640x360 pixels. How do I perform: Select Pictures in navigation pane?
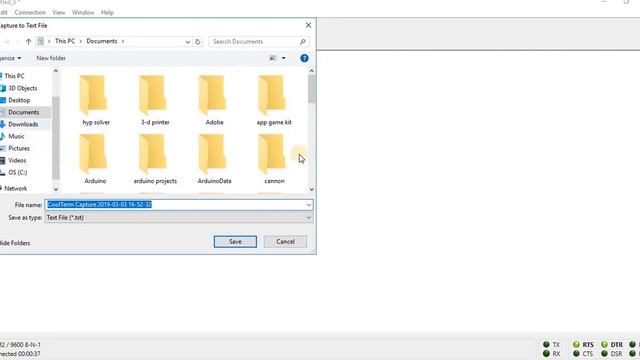(x=19, y=148)
